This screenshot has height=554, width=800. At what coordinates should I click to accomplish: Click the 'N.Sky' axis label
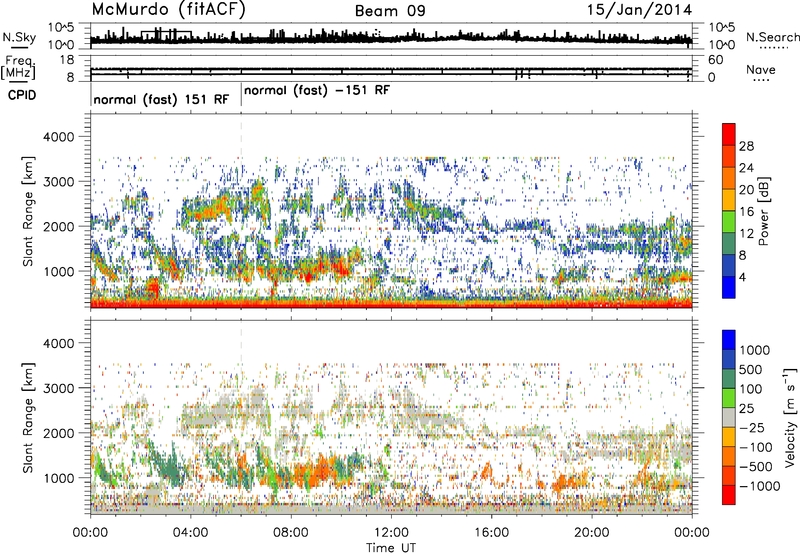coord(19,37)
